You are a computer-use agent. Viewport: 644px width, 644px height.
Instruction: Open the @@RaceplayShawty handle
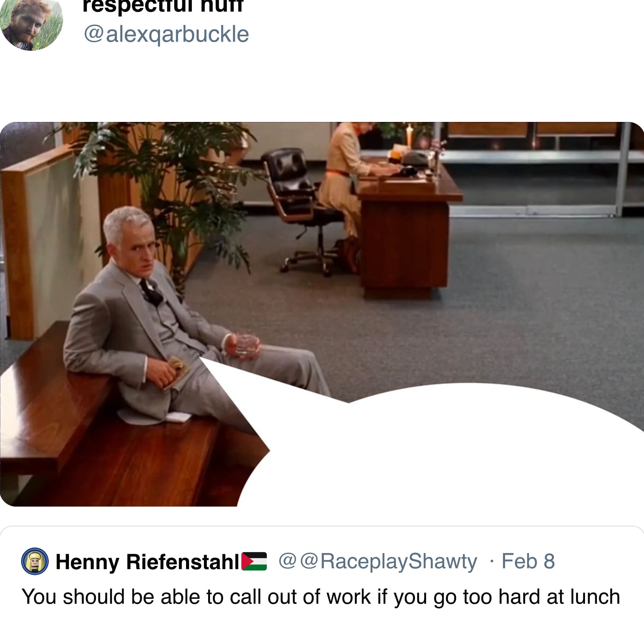pos(378,562)
